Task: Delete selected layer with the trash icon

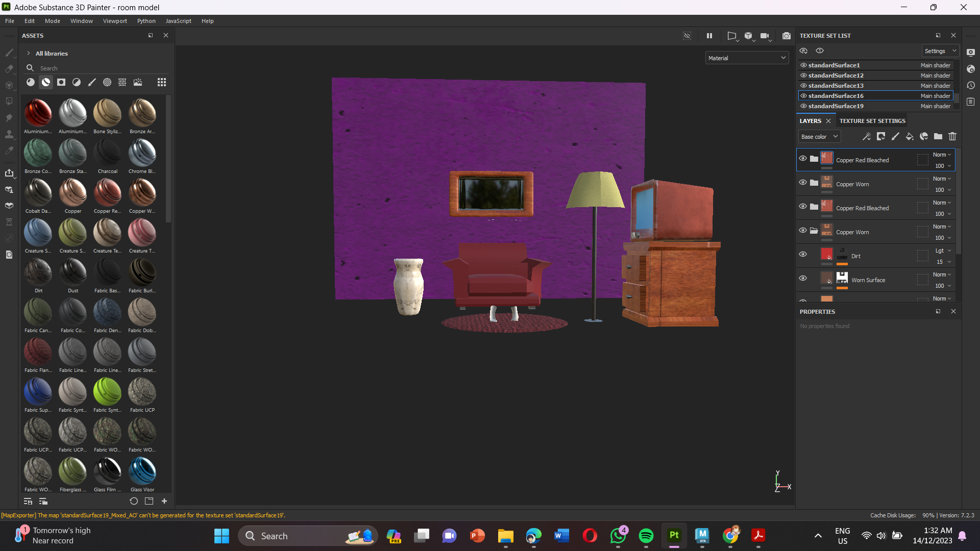Action: tap(952, 136)
